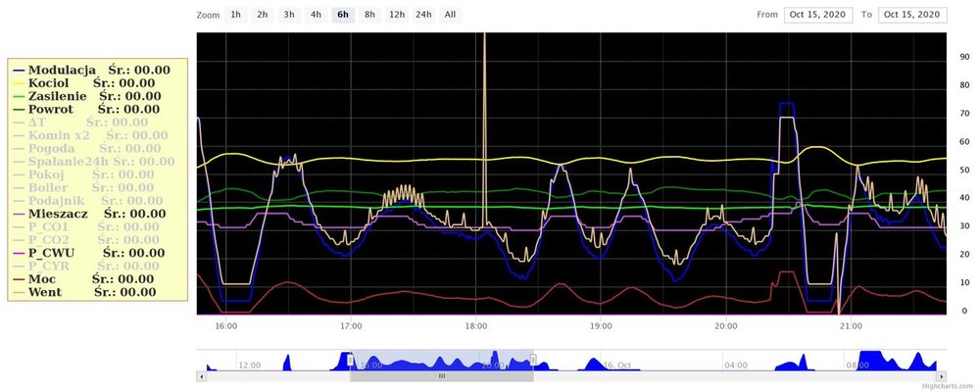
Task: Toggle Went series in legend
Action: [84, 292]
